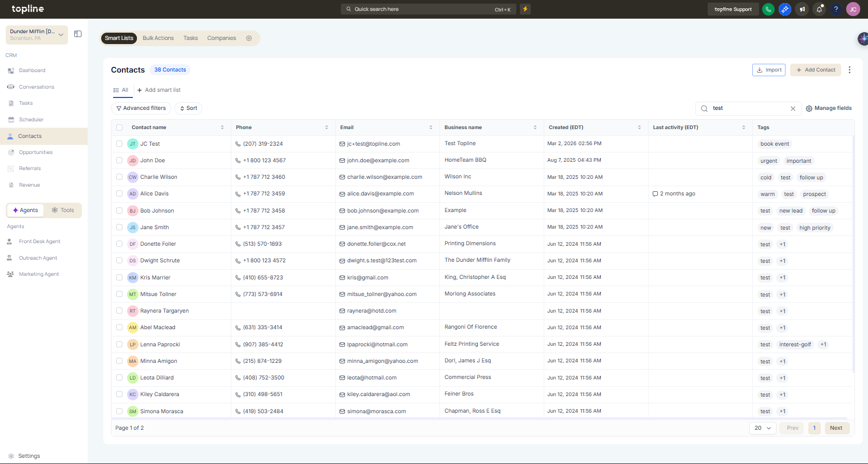Click the JC user avatar

click(853, 9)
